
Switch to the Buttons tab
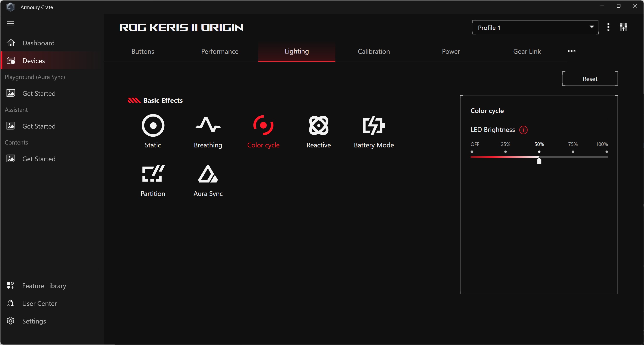143,51
